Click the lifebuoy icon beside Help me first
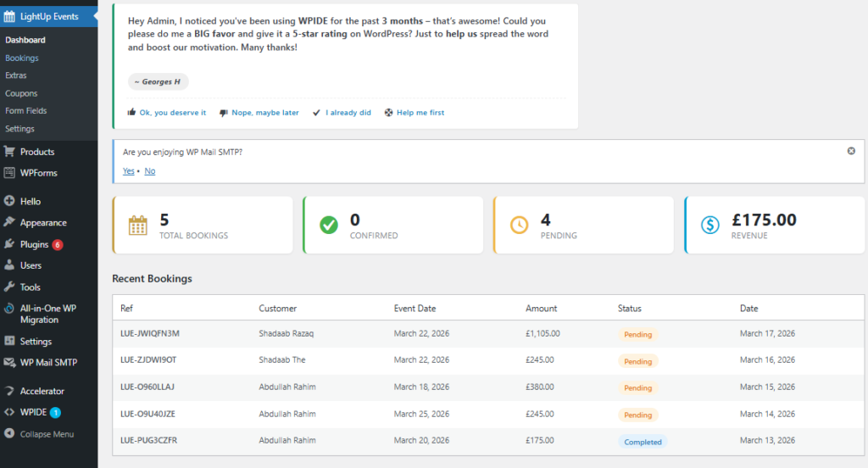The width and height of the screenshot is (868, 468). point(388,113)
